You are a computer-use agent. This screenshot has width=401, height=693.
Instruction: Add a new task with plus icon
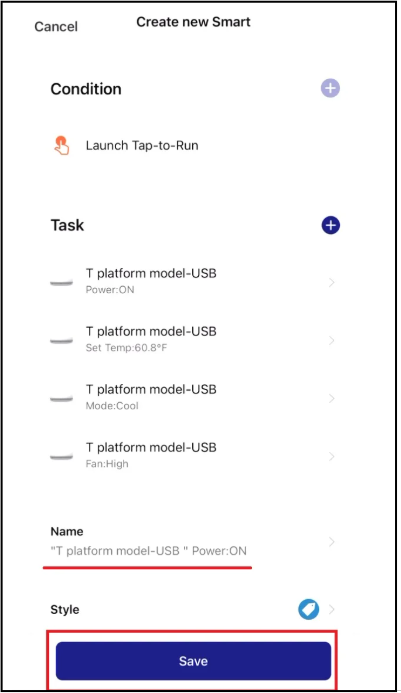pos(330,225)
